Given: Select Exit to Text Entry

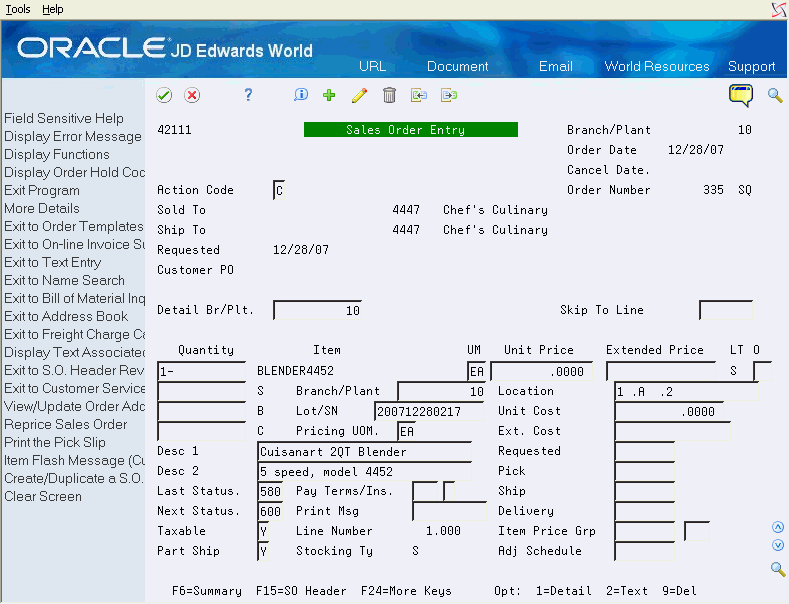Looking at the screenshot, I should pos(53,263).
